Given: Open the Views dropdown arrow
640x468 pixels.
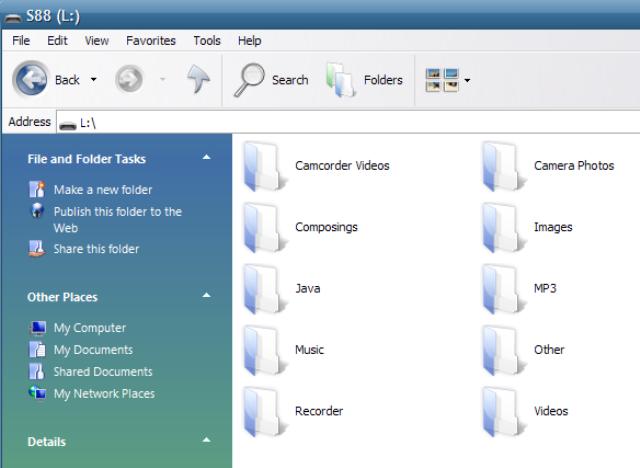Looking at the screenshot, I should click(467, 80).
